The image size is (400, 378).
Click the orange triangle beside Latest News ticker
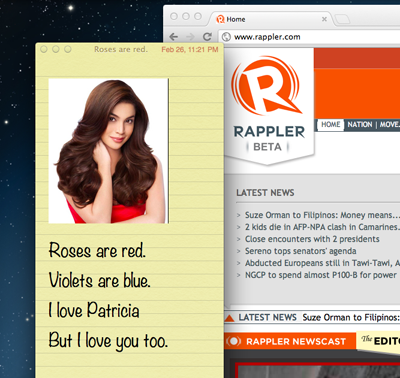(229, 318)
